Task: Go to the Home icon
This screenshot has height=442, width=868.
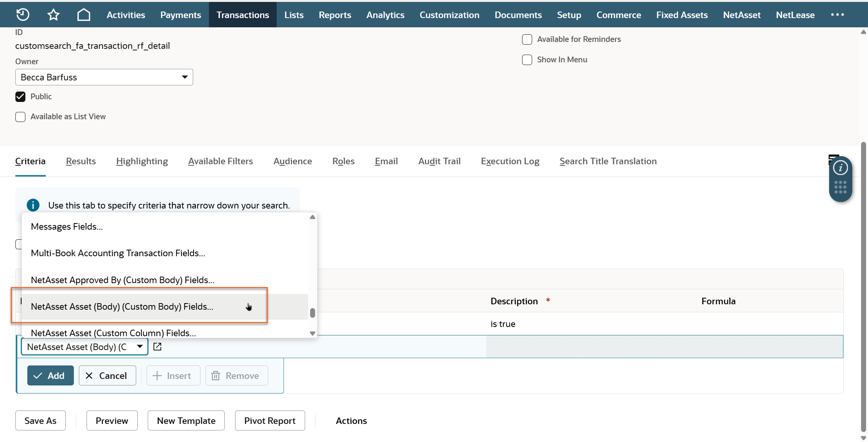Action: click(x=83, y=15)
